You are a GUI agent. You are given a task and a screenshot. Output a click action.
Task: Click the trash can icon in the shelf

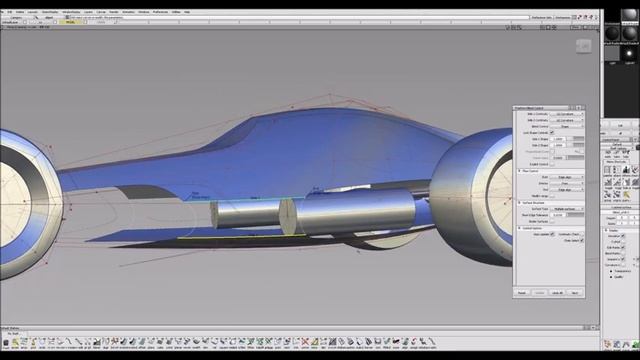(x=6, y=342)
